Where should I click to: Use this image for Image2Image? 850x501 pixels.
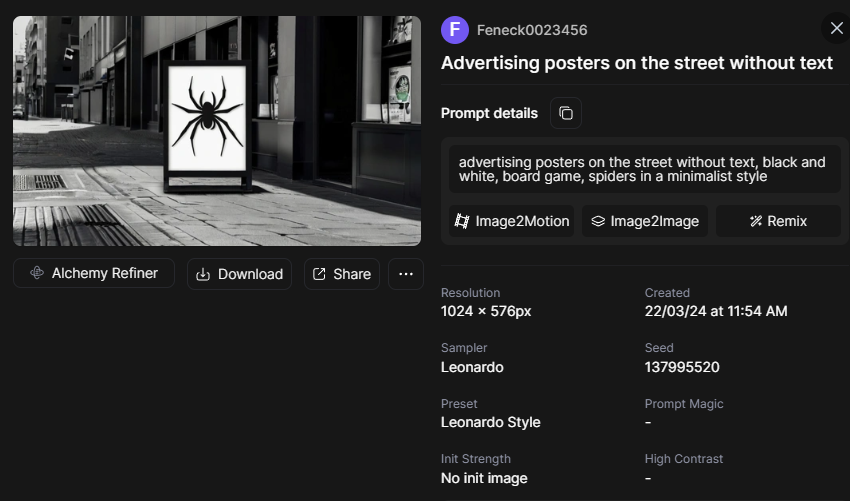pyautogui.click(x=644, y=221)
